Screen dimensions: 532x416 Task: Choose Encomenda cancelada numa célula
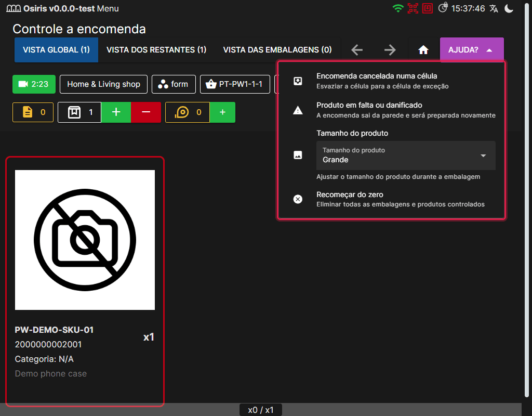pyautogui.click(x=392, y=81)
